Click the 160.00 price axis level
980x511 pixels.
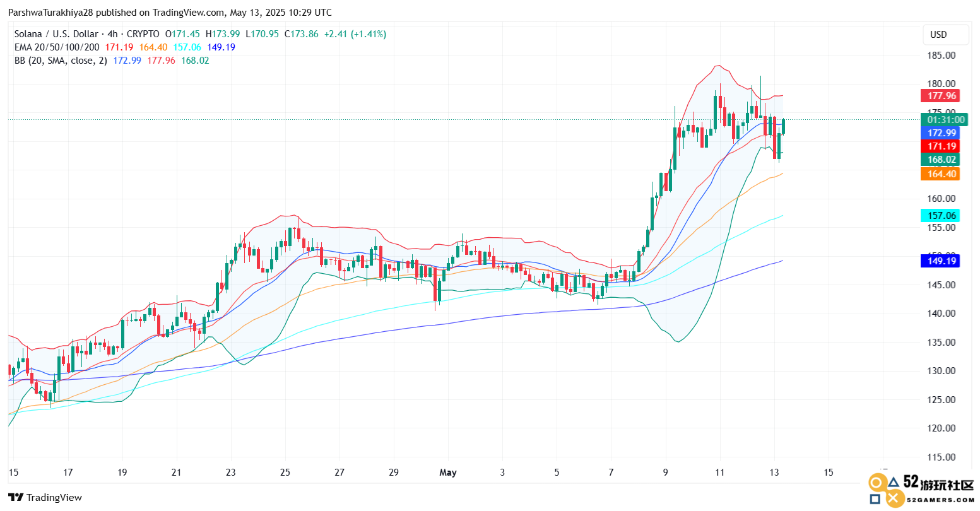click(942, 199)
